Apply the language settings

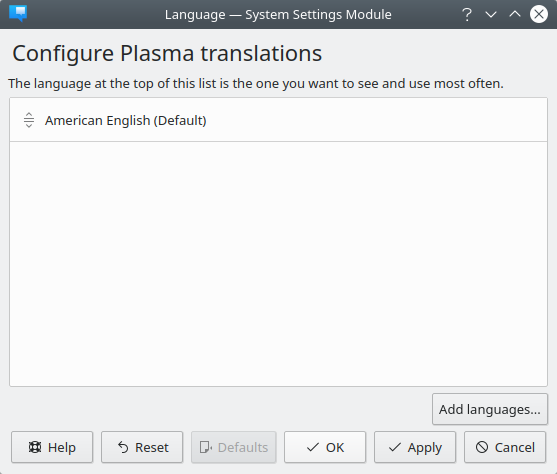415,447
